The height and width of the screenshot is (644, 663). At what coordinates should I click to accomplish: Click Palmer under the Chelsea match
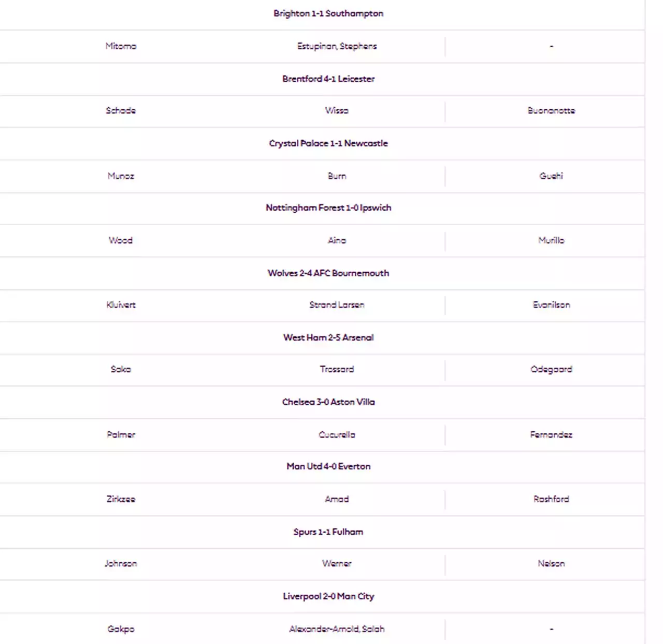[121, 435]
